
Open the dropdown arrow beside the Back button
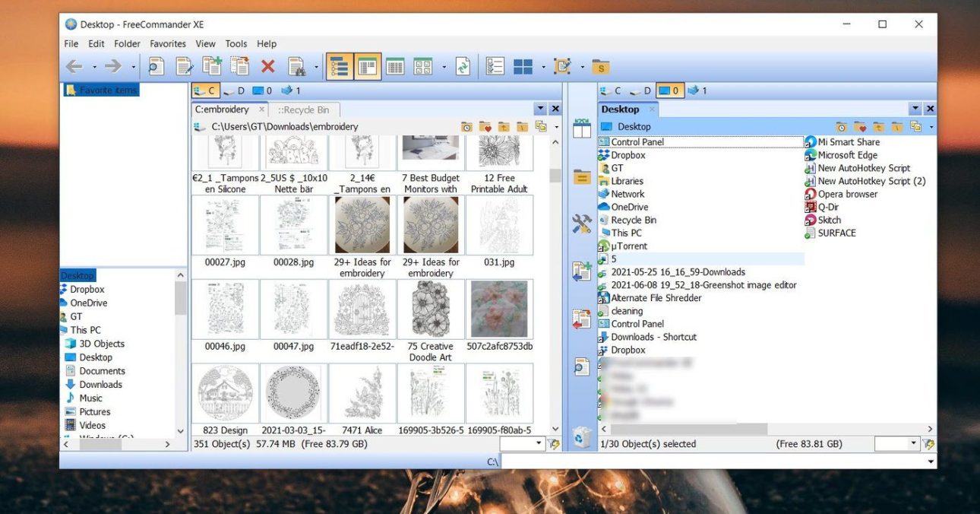(93, 67)
